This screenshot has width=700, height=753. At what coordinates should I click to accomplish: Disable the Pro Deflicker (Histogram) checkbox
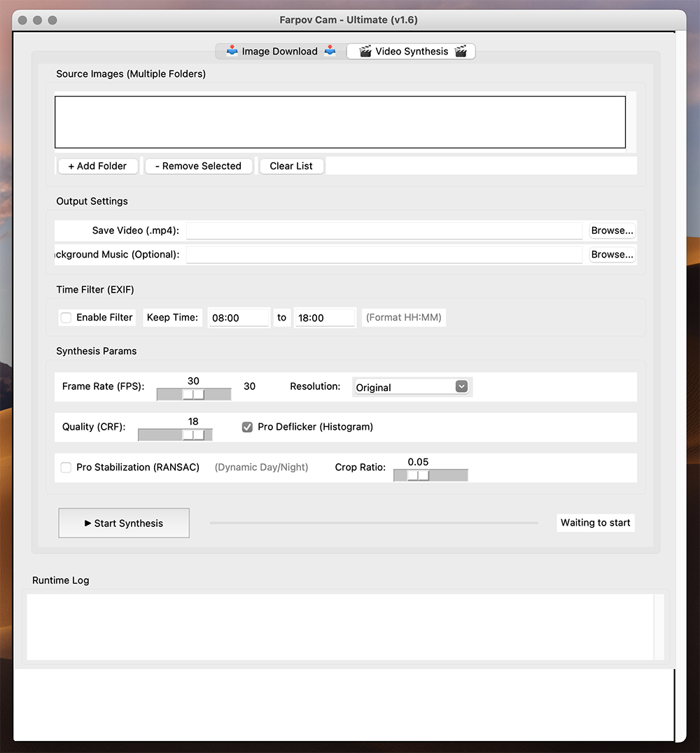pos(247,427)
